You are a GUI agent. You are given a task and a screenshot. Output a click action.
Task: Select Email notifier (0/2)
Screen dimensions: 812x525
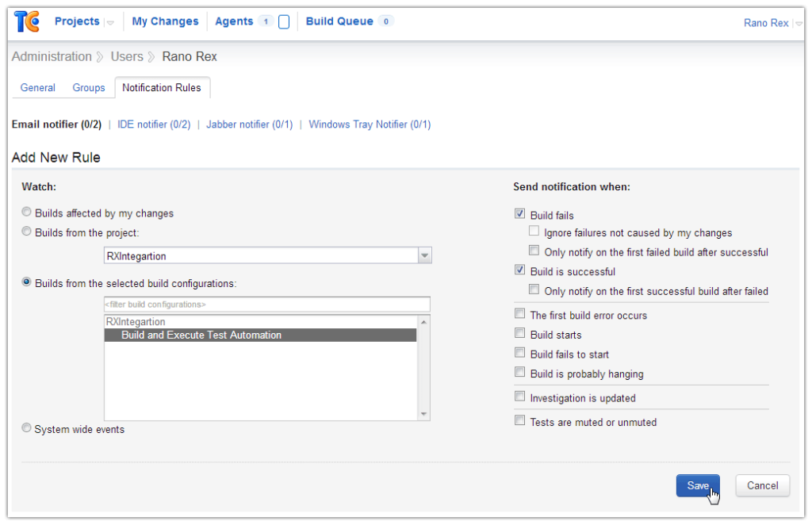click(56, 125)
